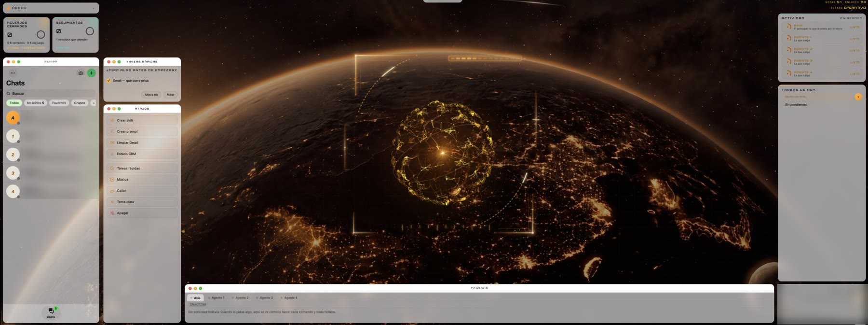Switch to the Agente 3 console tab
This screenshot has height=325, width=868.
coord(265,298)
